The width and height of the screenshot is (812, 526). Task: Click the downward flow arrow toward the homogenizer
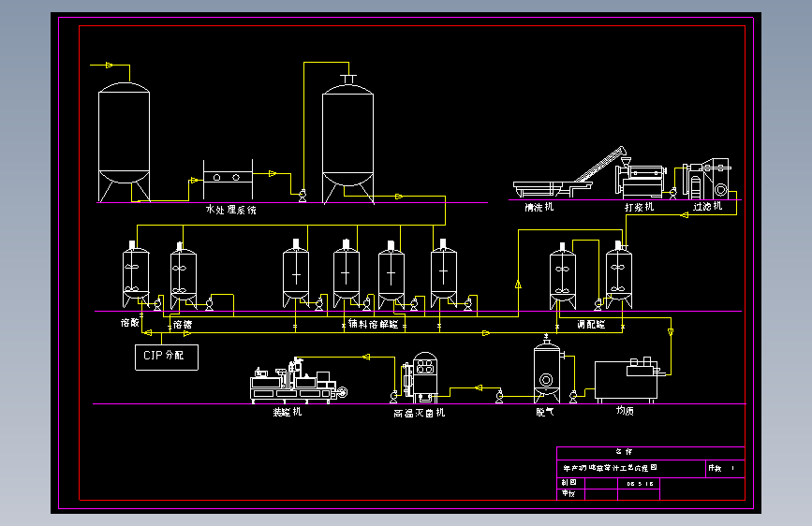(x=671, y=332)
